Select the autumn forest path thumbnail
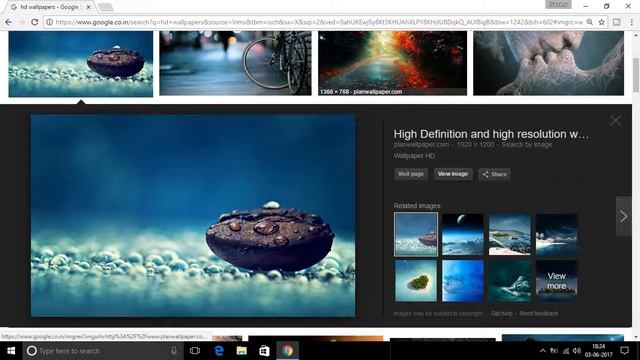 click(392, 63)
